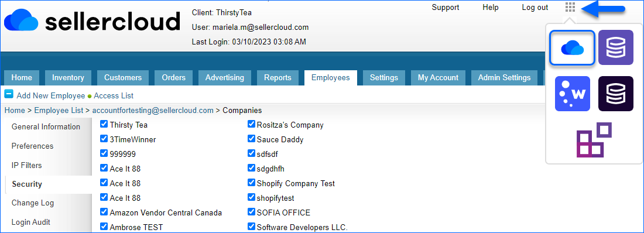Open accountfortesting@sellercloud.com breadcrumb link
The height and width of the screenshot is (233, 644).
tap(153, 110)
